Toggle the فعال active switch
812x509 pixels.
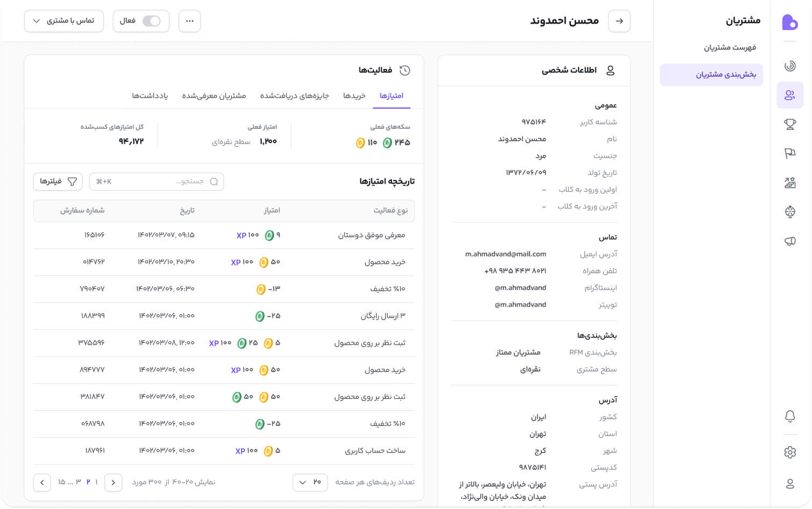(151, 21)
